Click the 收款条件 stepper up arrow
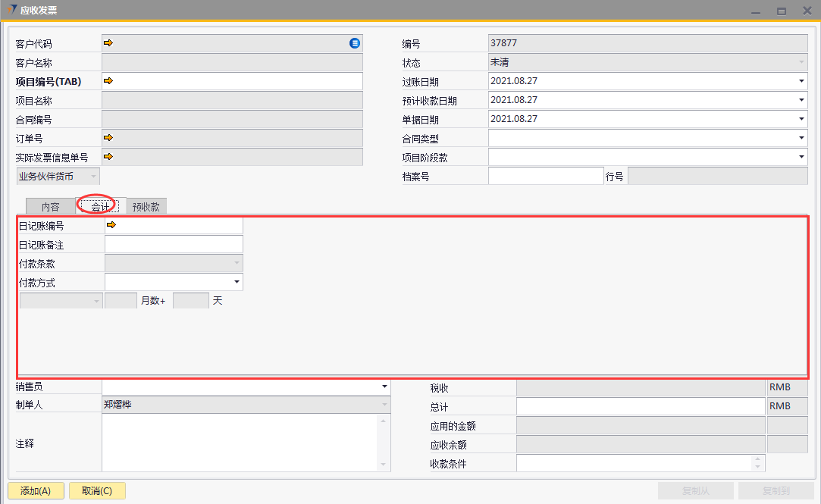This screenshot has height=504, width=821. [x=756, y=459]
